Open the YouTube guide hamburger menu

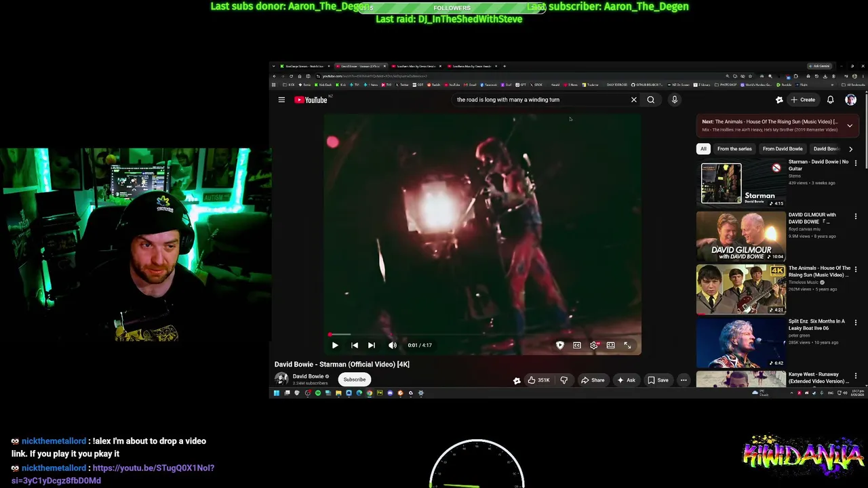click(281, 100)
